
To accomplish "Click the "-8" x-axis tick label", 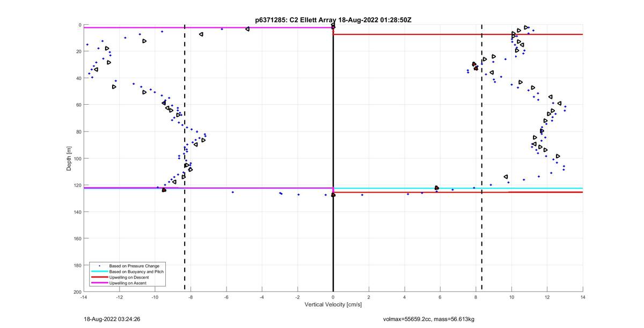I will point(191,297).
